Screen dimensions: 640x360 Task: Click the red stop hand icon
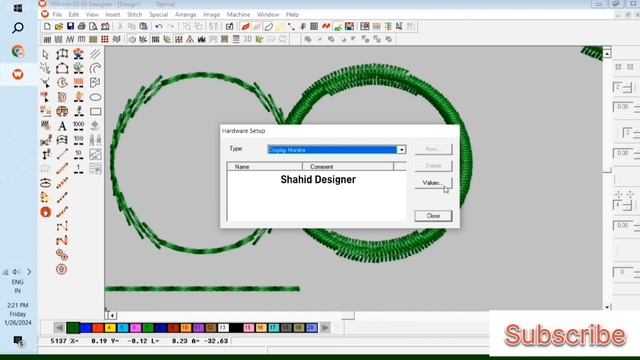(46, 212)
